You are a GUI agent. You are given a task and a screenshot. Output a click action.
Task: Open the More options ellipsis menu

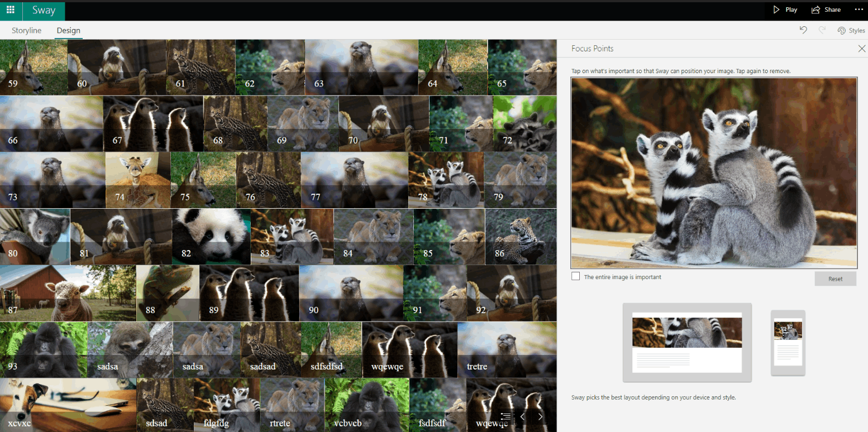[859, 9]
